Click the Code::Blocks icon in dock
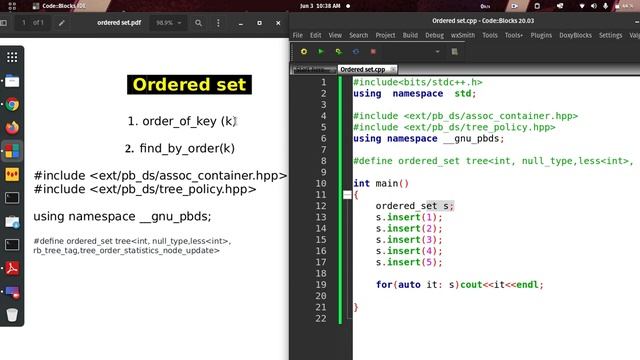This screenshot has width=640, height=360. (12, 151)
